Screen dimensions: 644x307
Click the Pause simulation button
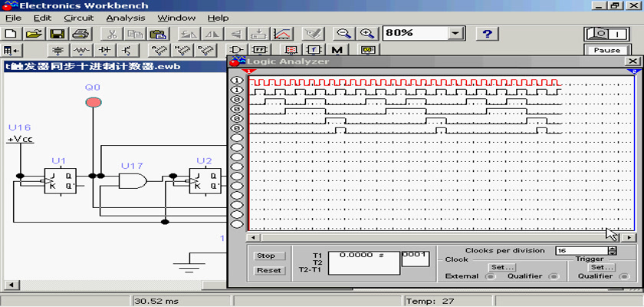(x=606, y=51)
